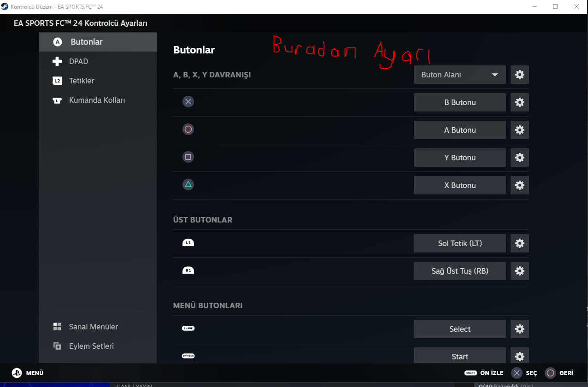The width and height of the screenshot is (588, 387).
Task: Click ÖN İZLE in the bottom bar
Action: [x=492, y=373]
